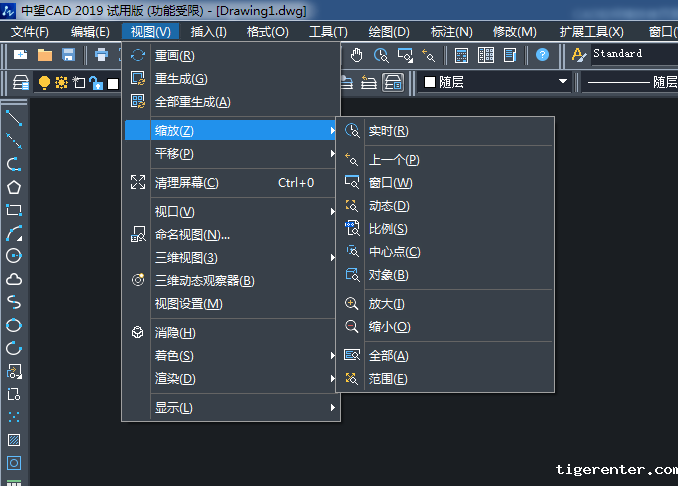Click the white layer color swatch

pos(113,82)
